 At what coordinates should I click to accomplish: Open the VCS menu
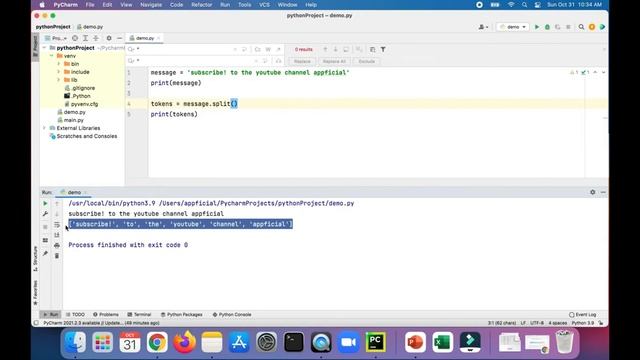[264, 5]
